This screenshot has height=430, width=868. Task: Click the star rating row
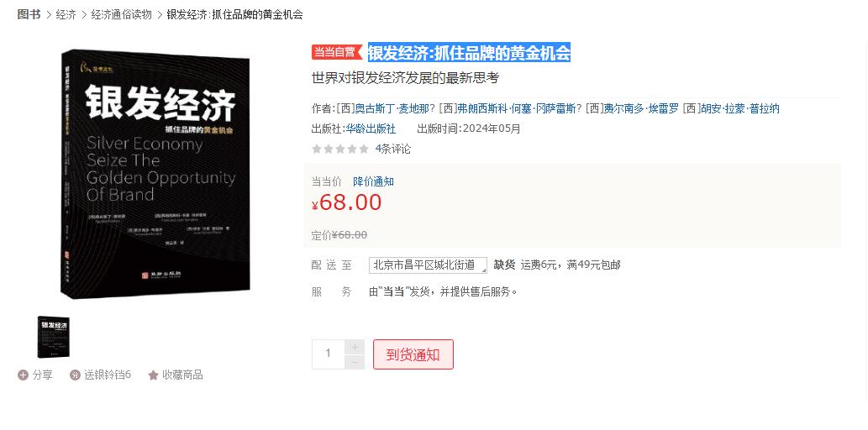[340, 149]
